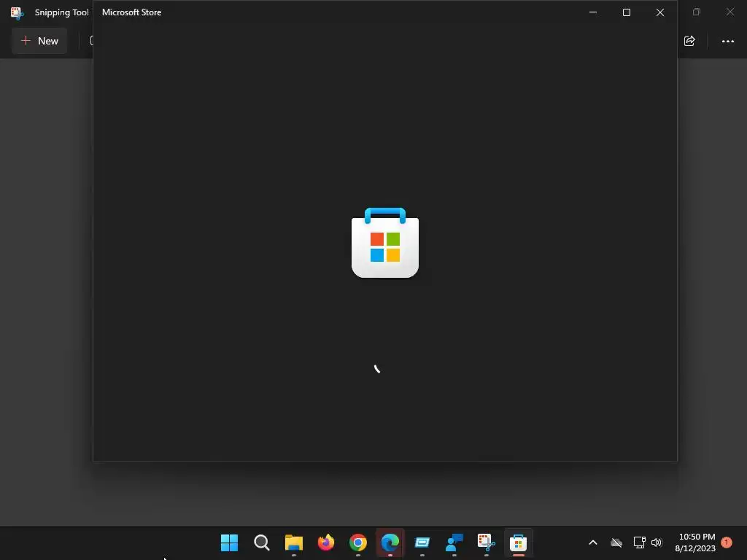Open the See more ellipsis menu in Snipping Tool

pyautogui.click(x=727, y=42)
